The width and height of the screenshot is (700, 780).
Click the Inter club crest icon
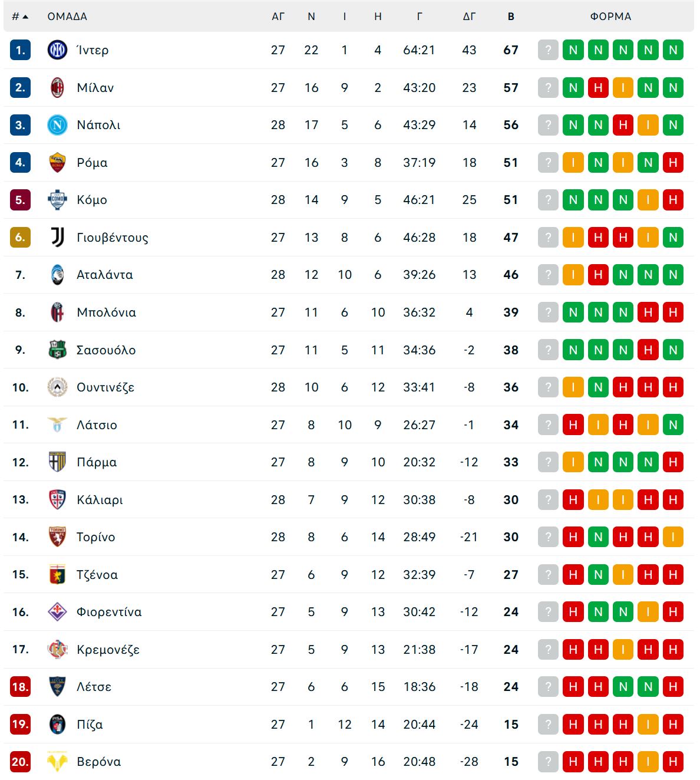pyautogui.click(x=57, y=50)
